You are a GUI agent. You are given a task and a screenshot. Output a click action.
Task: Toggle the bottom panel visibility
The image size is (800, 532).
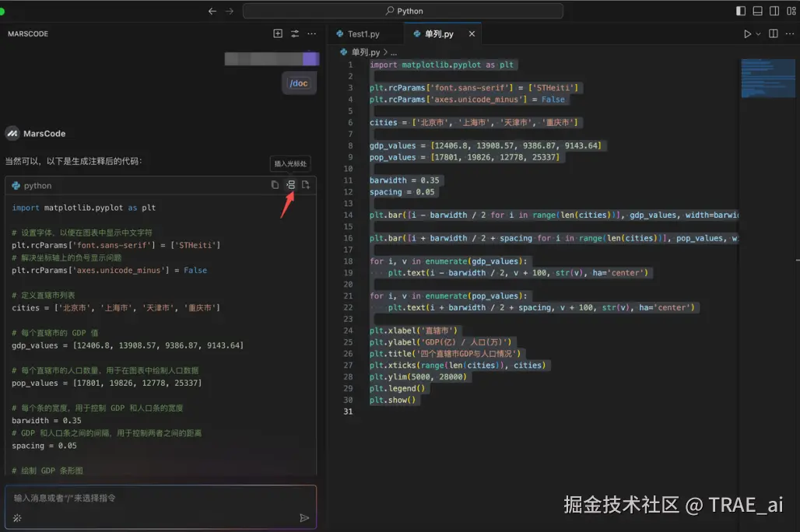(x=757, y=11)
